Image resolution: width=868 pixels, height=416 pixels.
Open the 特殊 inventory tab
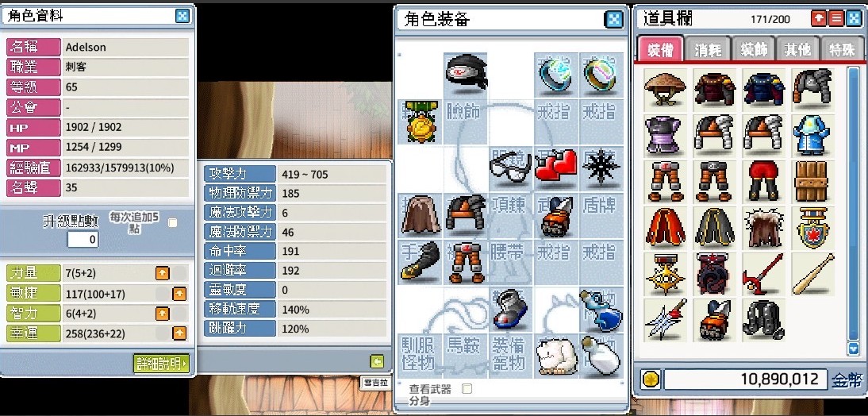click(x=842, y=50)
